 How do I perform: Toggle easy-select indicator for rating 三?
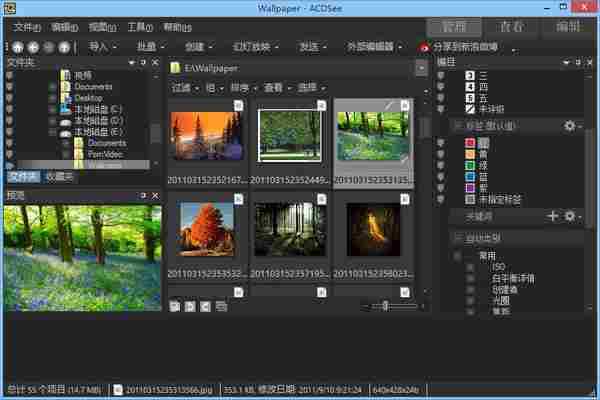pyautogui.click(x=441, y=76)
